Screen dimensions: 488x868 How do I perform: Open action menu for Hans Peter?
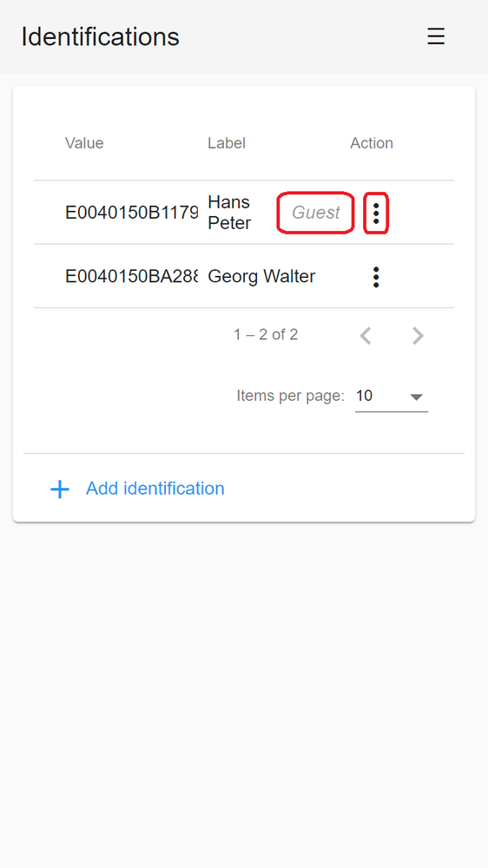click(376, 213)
